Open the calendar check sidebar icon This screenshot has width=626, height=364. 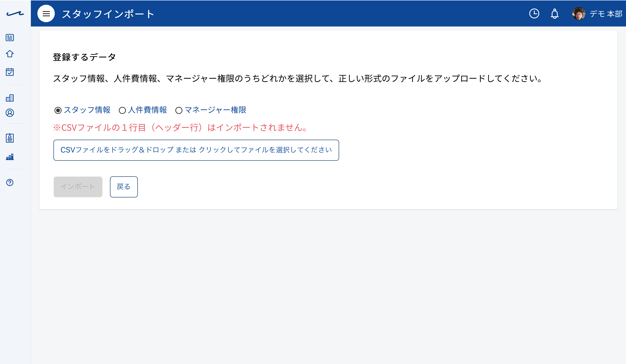[x=10, y=72]
